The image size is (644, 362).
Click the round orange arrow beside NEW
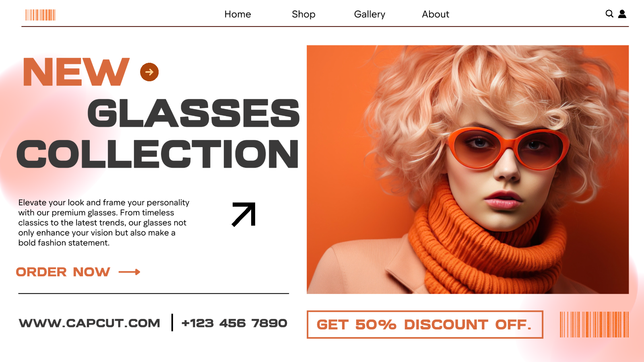point(149,72)
